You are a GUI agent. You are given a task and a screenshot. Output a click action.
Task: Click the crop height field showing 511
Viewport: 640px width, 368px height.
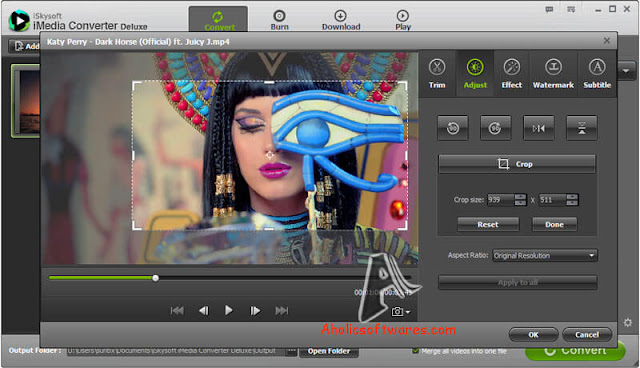552,200
